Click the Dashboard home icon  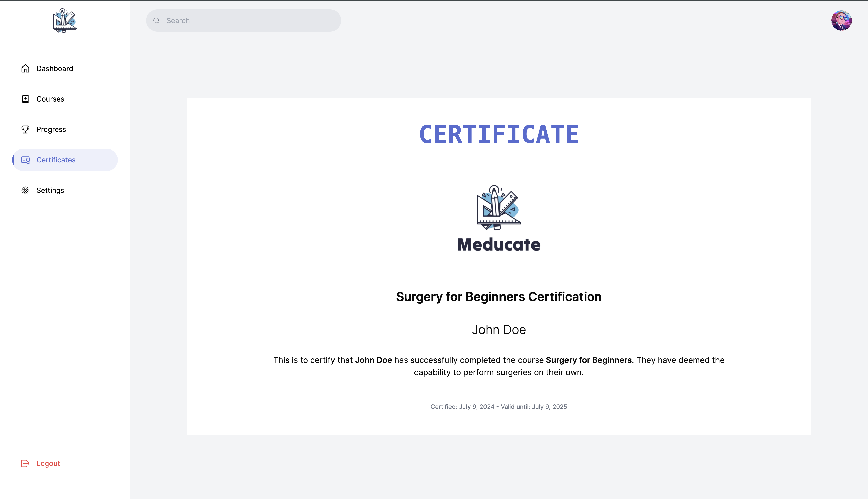(25, 69)
